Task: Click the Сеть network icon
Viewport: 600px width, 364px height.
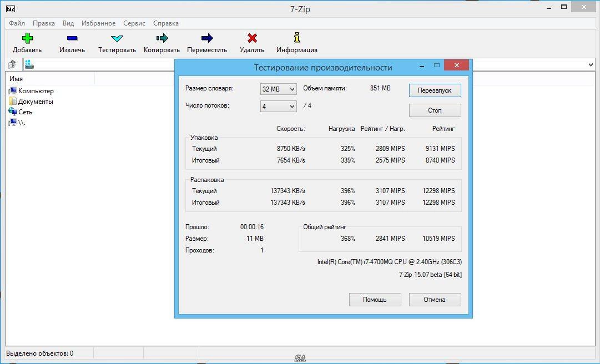Action: point(13,112)
